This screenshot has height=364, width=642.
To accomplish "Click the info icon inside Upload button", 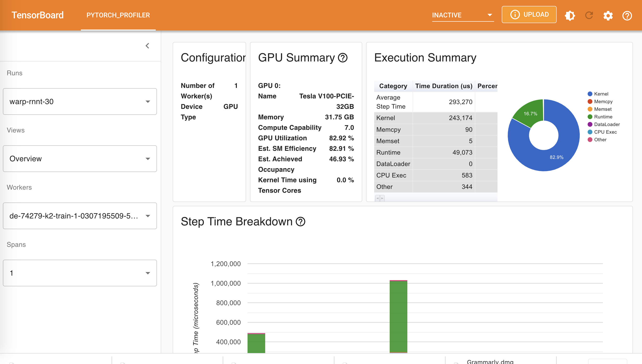I will 515,15.
